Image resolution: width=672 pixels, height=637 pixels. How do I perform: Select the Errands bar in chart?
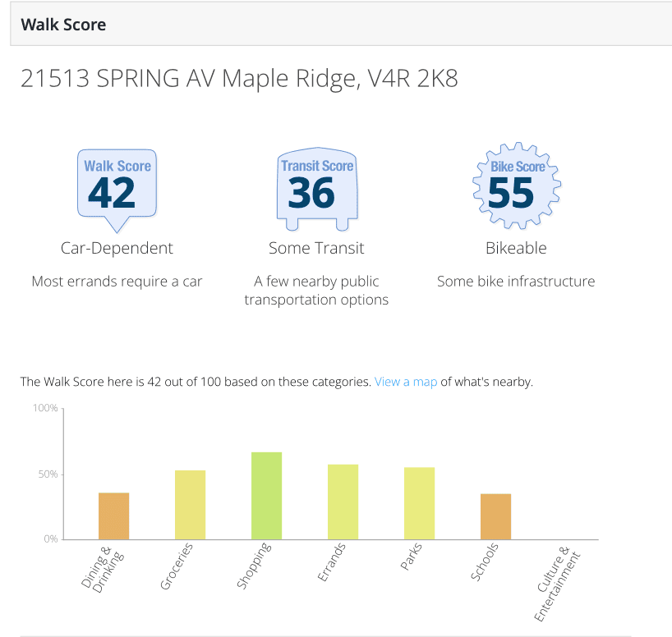[x=343, y=502]
